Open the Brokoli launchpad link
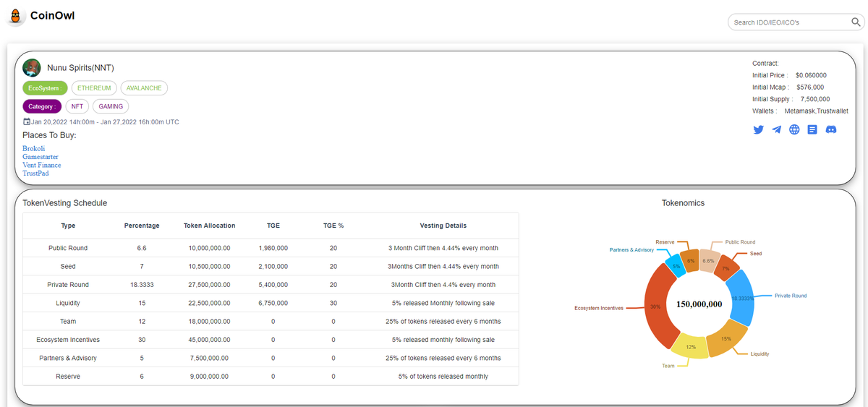This screenshot has height=407, width=868. (x=34, y=148)
